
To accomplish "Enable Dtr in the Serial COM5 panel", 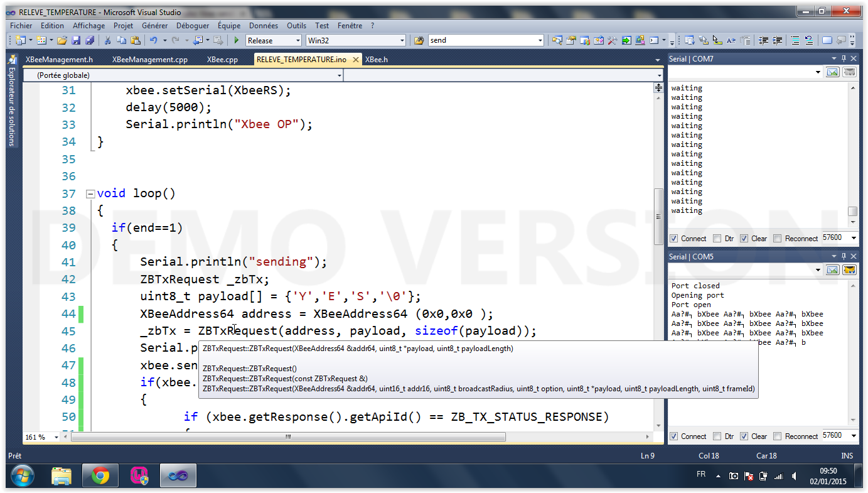I will pos(717,436).
